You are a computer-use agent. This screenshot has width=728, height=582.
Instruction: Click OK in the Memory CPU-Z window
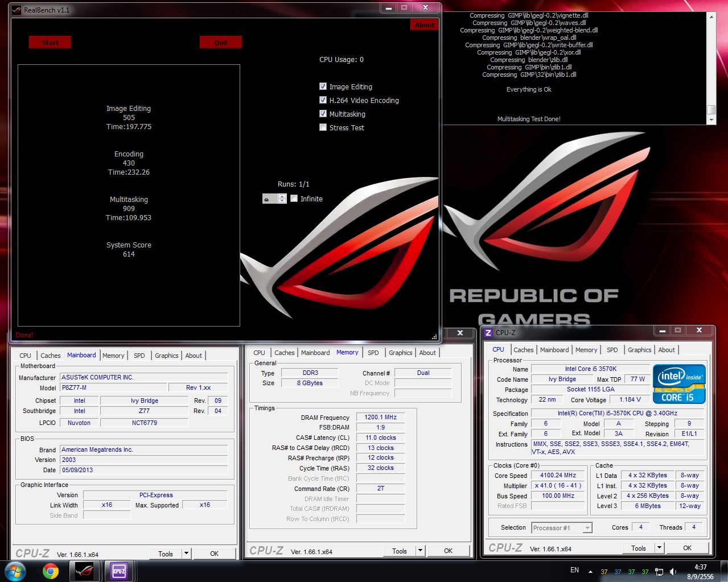pyautogui.click(x=448, y=551)
